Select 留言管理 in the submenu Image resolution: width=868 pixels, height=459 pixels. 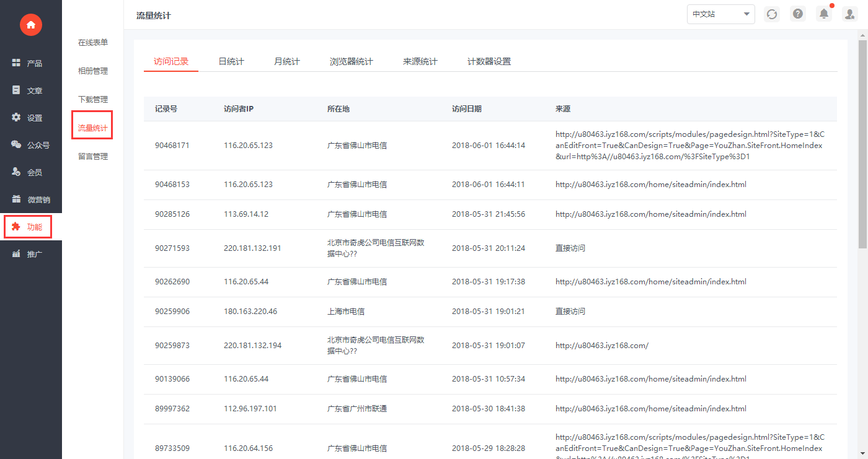point(93,156)
